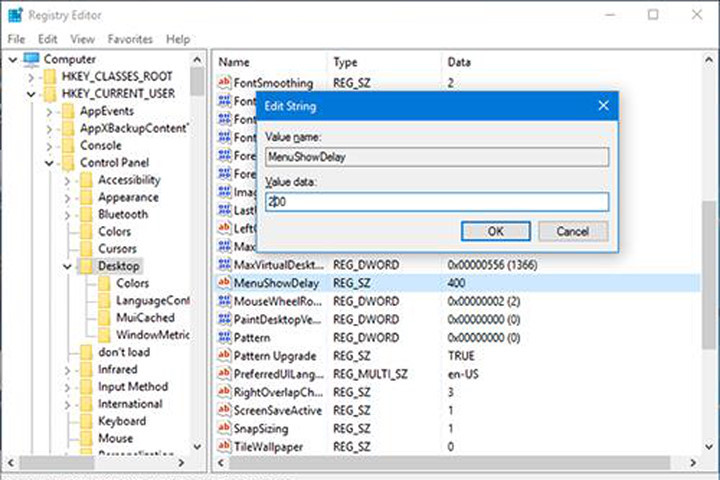Cancel the Edit String dialog
Image resolution: width=720 pixels, height=480 pixels.
point(573,231)
